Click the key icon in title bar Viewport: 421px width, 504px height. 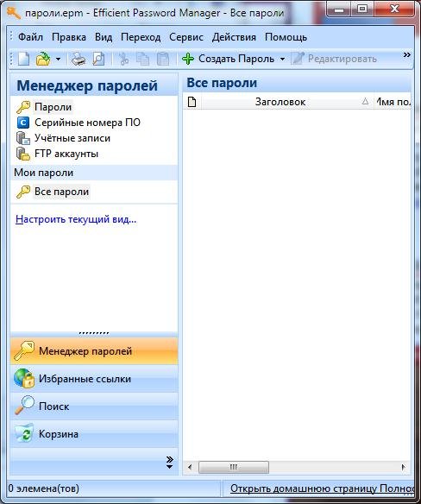(x=14, y=13)
